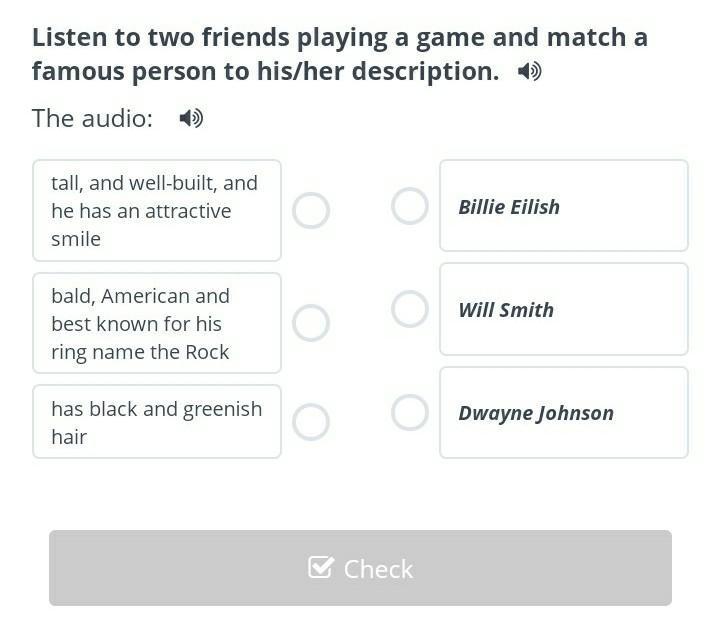Click the Billie Eilish answer card

point(563,206)
